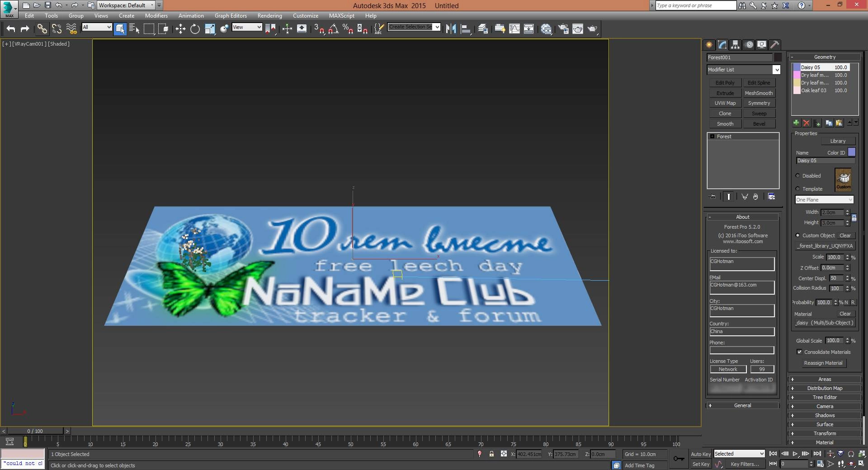Open Schematic View from toolbar
The image size is (868, 470).
click(x=528, y=29)
